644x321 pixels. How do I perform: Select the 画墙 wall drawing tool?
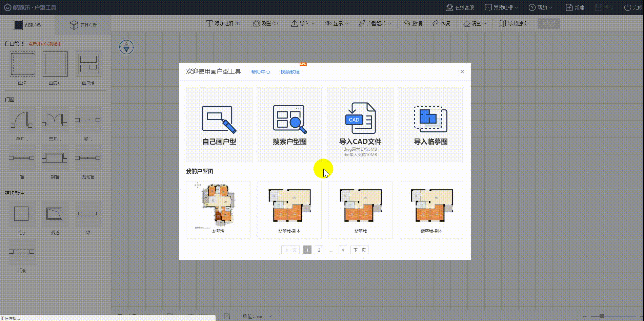(x=22, y=64)
